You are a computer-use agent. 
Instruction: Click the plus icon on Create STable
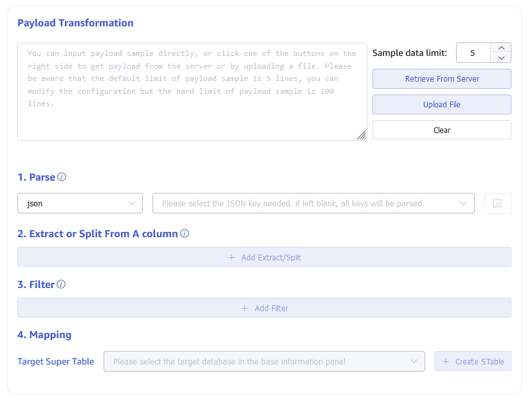[446, 362]
